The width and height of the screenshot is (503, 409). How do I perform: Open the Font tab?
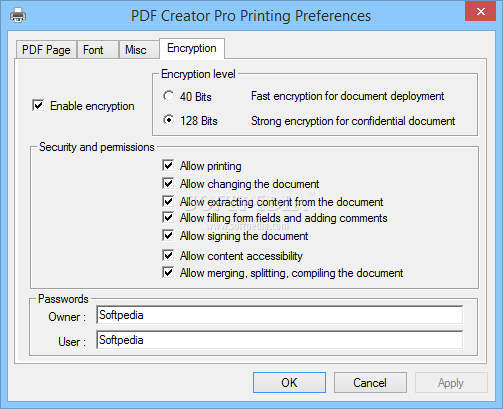tap(98, 50)
